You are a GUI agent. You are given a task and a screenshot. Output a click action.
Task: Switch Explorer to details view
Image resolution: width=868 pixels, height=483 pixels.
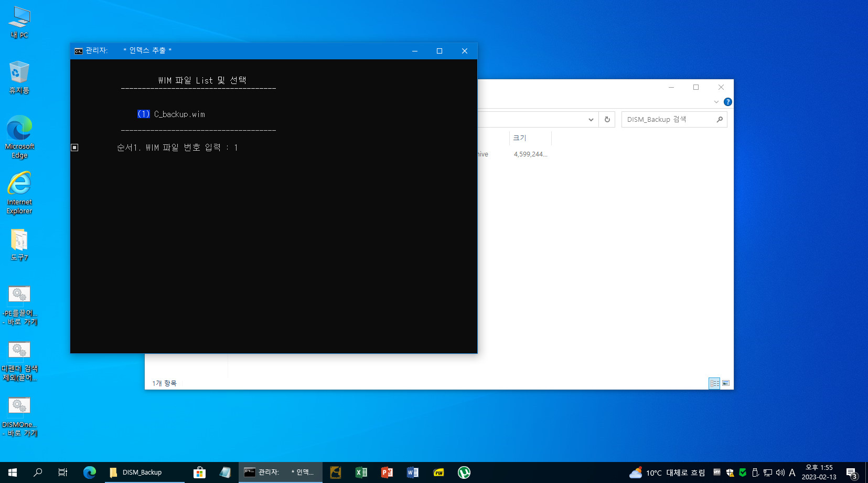(x=714, y=383)
